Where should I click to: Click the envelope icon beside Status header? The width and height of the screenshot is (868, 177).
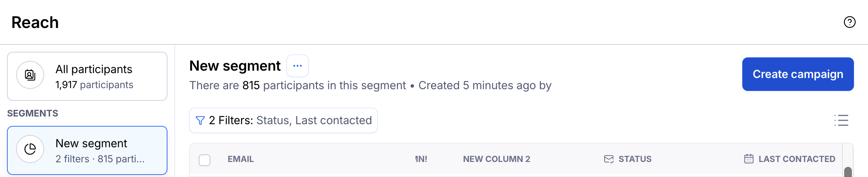pos(609,159)
